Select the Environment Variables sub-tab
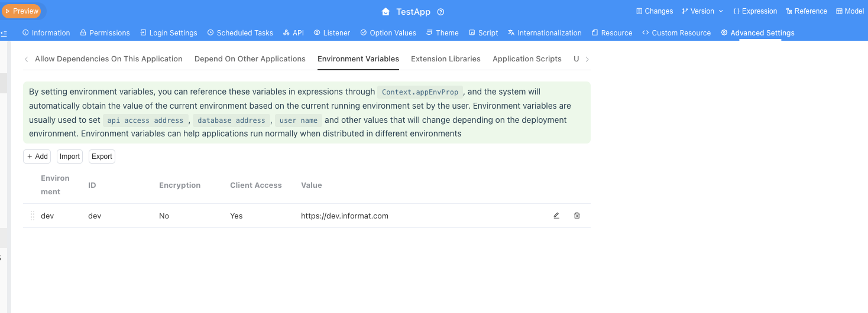The height and width of the screenshot is (313, 868). pos(358,59)
